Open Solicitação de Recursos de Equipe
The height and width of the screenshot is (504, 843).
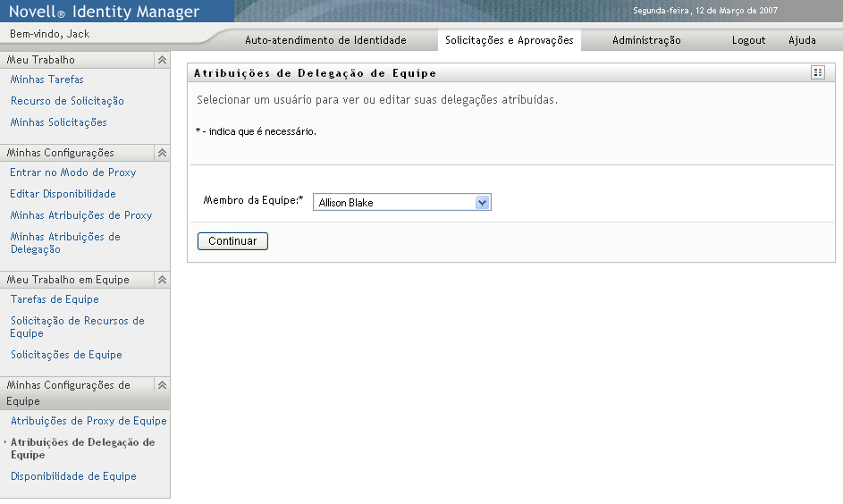click(x=78, y=327)
